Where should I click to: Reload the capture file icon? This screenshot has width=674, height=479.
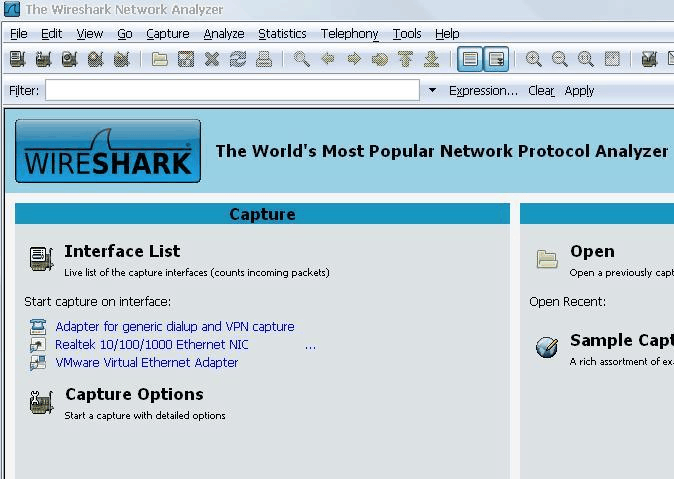[x=238, y=59]
